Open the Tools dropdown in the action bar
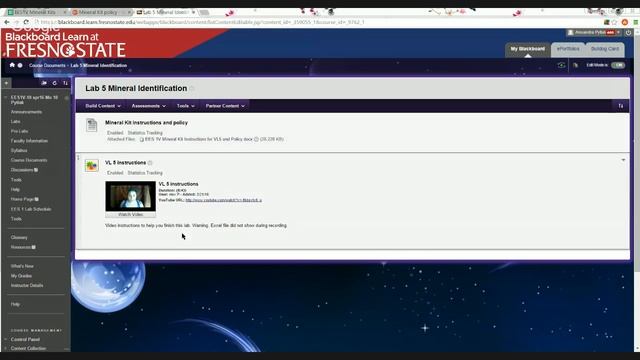The width and height of the screenshot is (640, 360). 186,106
